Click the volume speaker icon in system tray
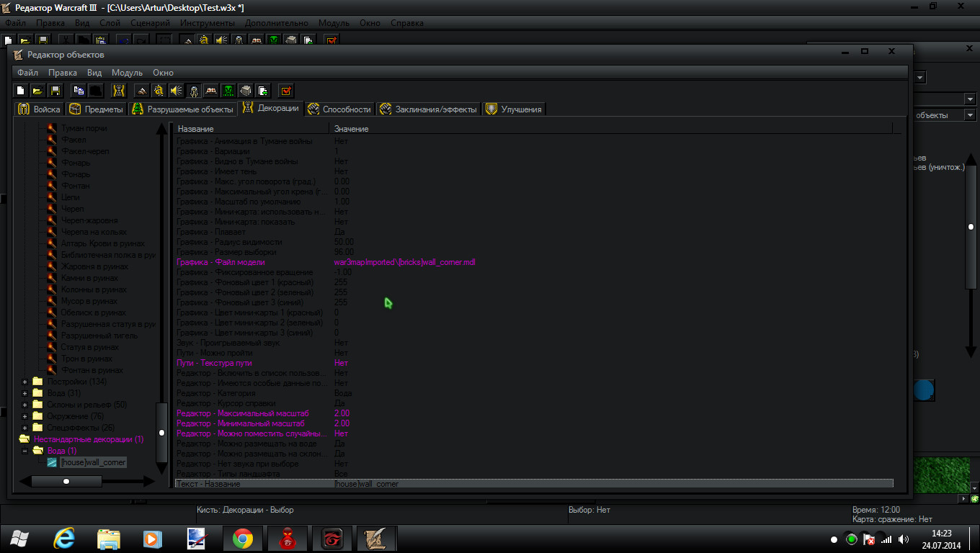The width and height of the screenshot is (980, 553). [x=904, y=539]
